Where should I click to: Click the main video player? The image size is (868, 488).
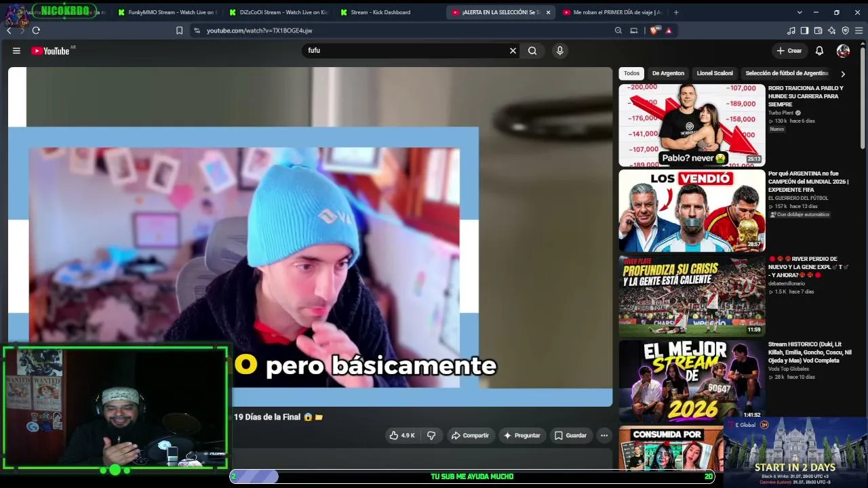(311, 237)
